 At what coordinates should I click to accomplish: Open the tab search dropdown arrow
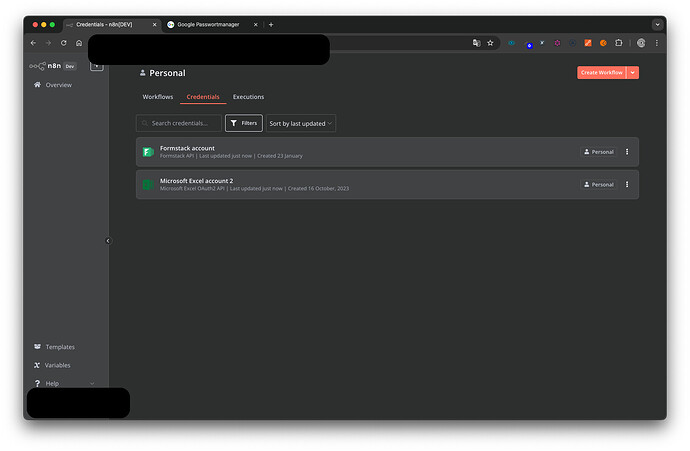(657, 25)
